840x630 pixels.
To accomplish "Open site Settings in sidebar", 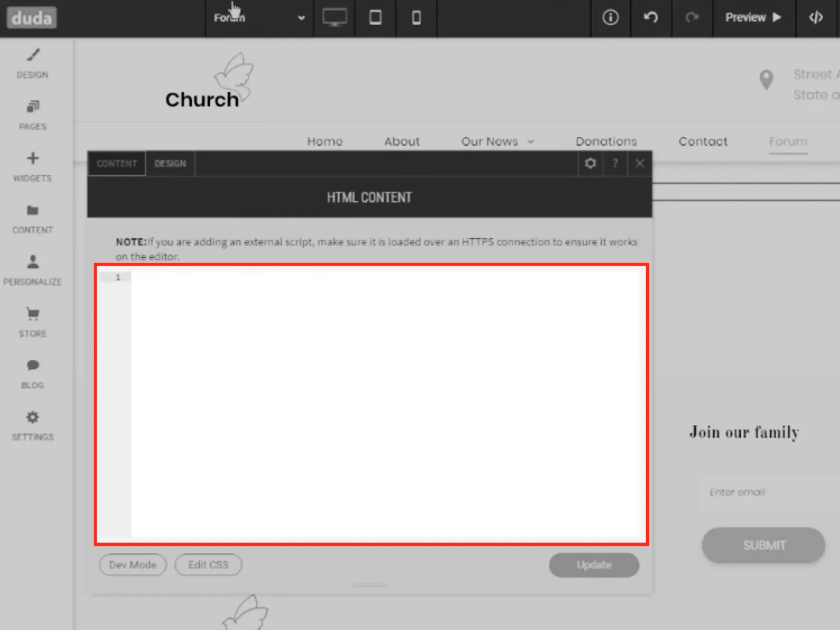I will coord(33,426).
